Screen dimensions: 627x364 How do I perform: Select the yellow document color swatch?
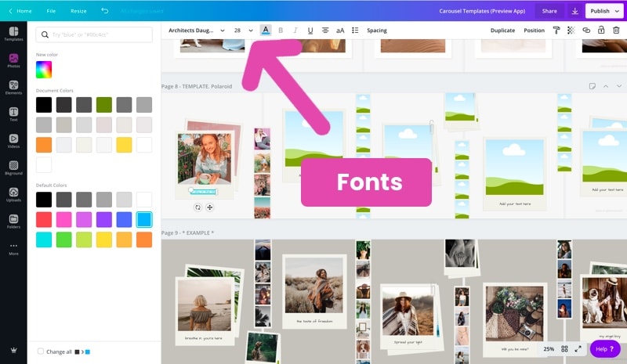tap(124, 145)
